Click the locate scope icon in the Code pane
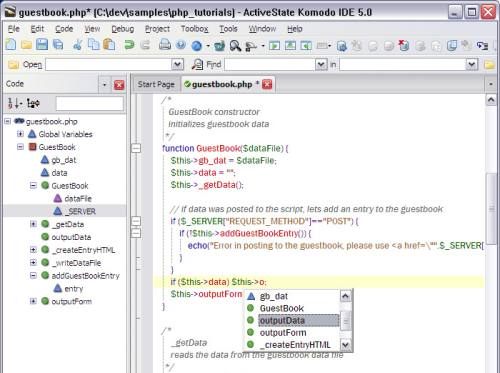The image size is (500, 373). click(x=33, y=104)
